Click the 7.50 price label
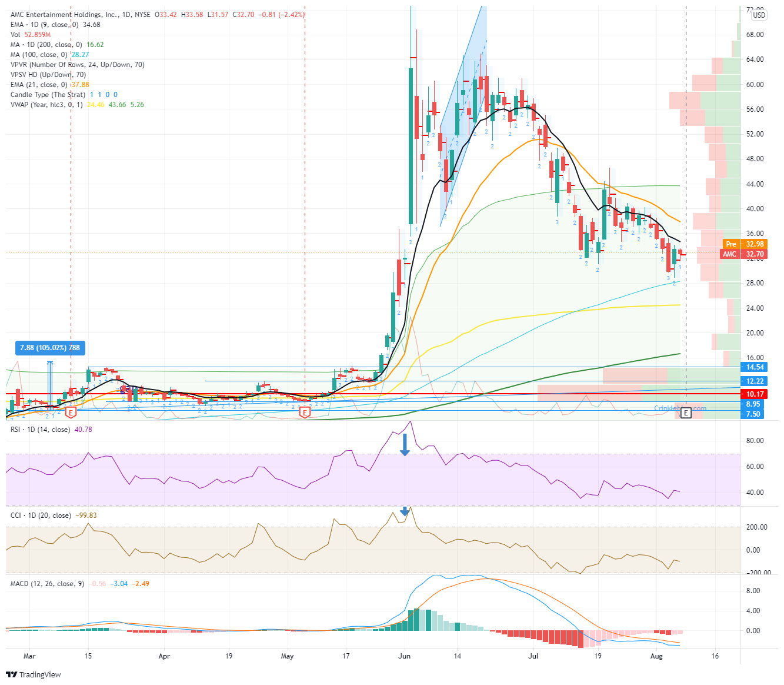This screenshot has width=784, height=685. (x=753, y=414)
